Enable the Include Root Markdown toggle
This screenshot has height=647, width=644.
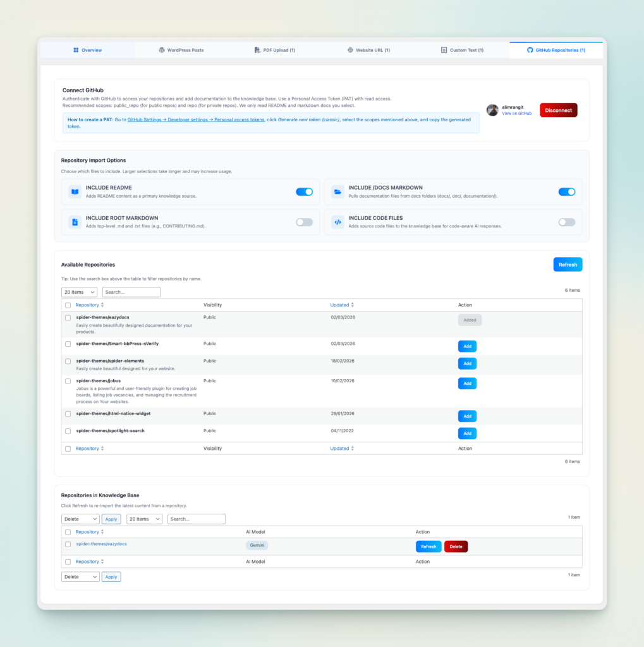point(304,222)
